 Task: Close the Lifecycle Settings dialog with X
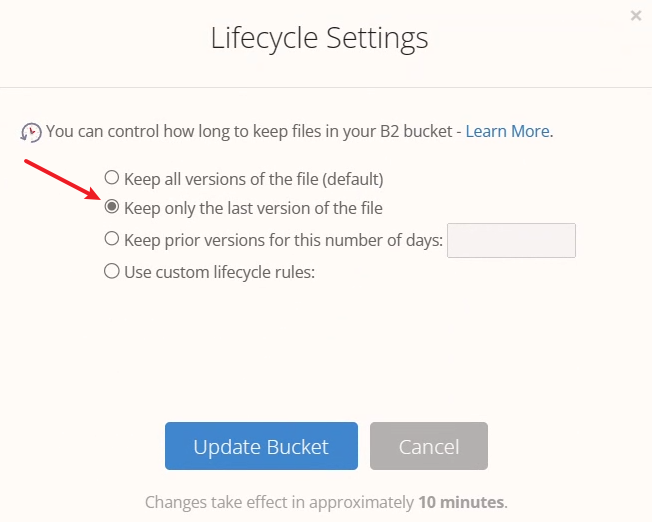[636, 15]
